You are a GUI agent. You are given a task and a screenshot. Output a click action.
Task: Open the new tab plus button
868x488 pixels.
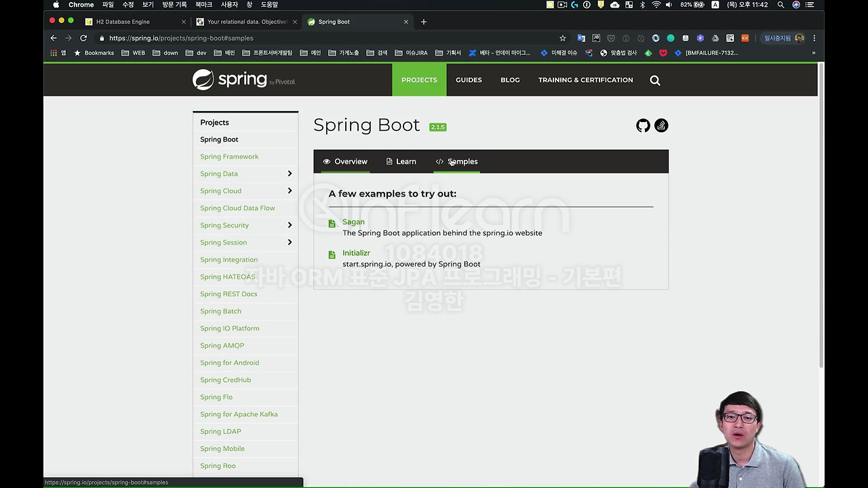pyautogui.click(x=424, y=22)
